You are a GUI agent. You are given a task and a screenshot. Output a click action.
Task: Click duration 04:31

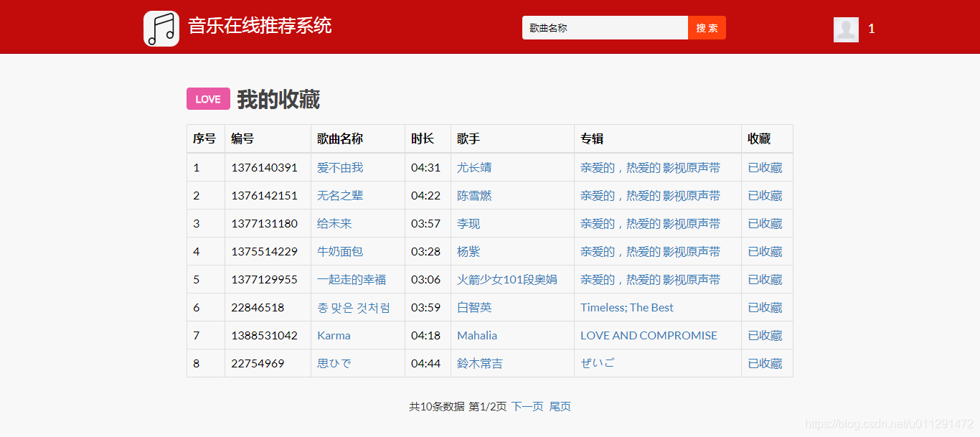(x=425, y=168)
